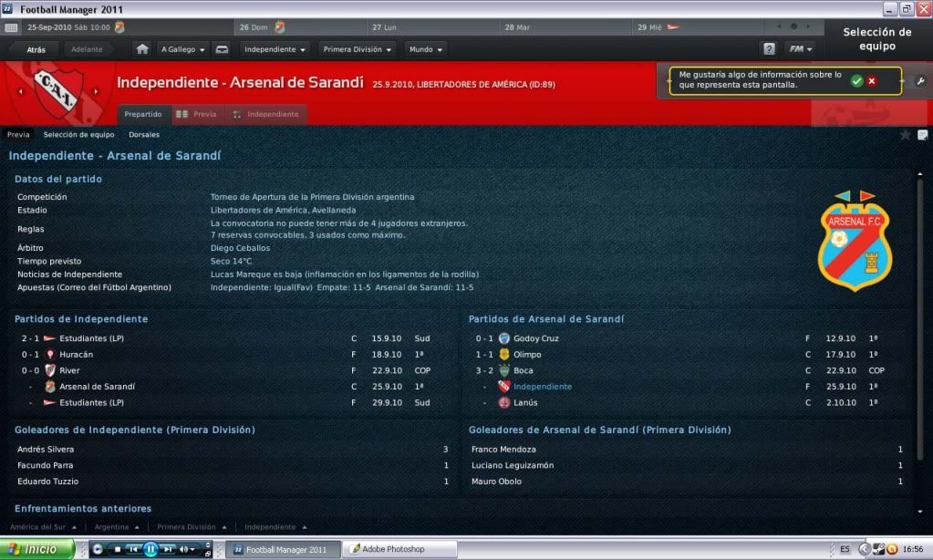Show previous club using left crest arrow

(x=21, y=91)
